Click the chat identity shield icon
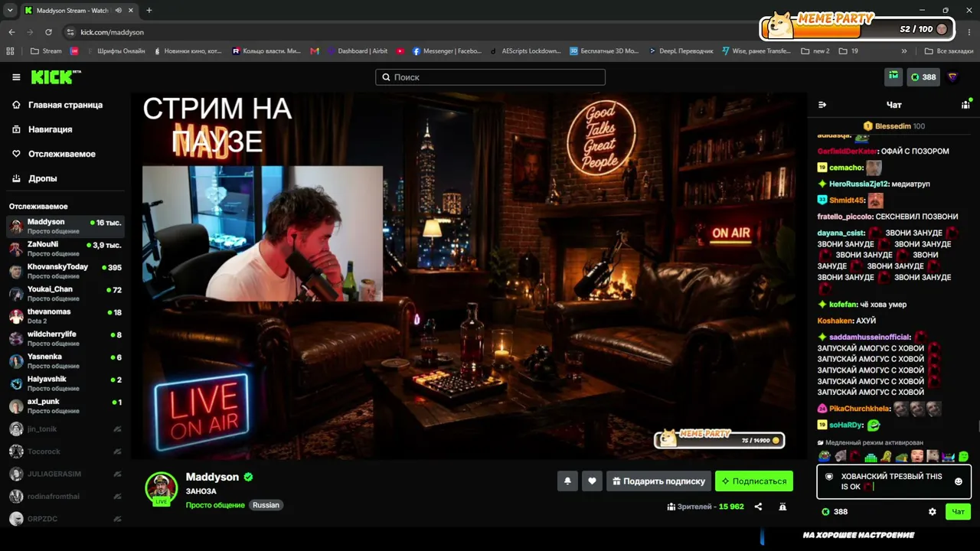The height and width of the screenshot is (551, 980). coord(829,477)
